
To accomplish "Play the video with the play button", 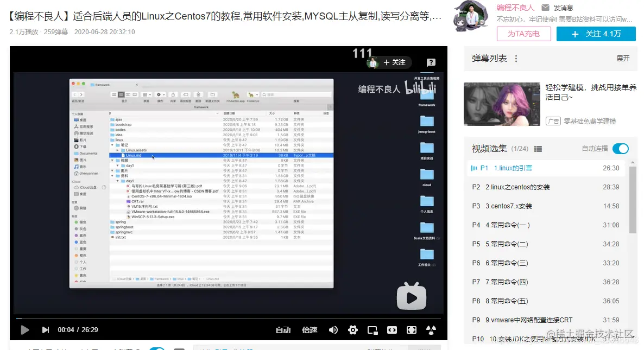I will (x=24, y=330).
